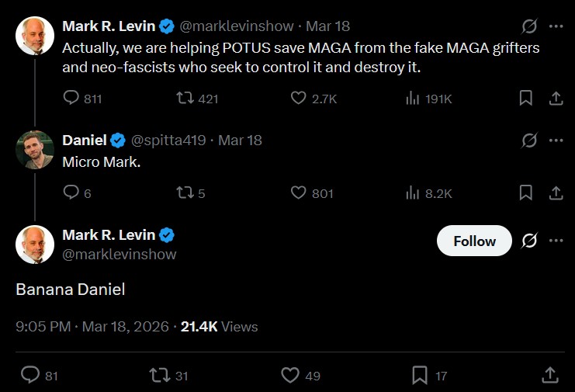The height and width of the screenshot is (392, 575).
Task: Open Daniel's profile picture
Action: click(35, 150)
